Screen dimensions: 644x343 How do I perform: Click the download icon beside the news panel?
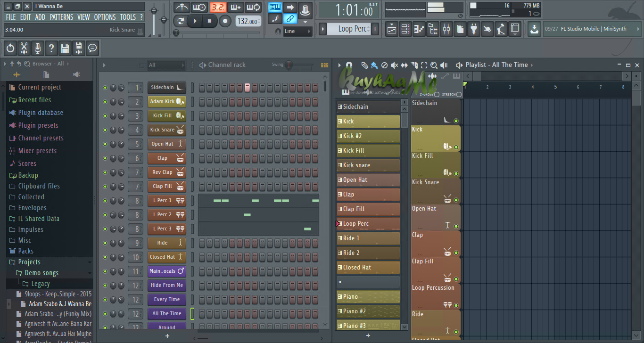pos(534,29)
